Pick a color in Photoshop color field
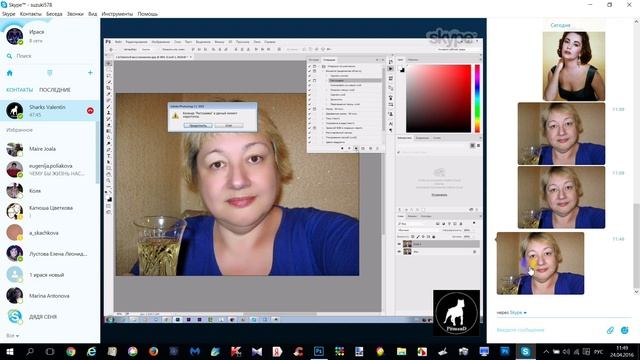Screen dimensions: 640x360 438,98
